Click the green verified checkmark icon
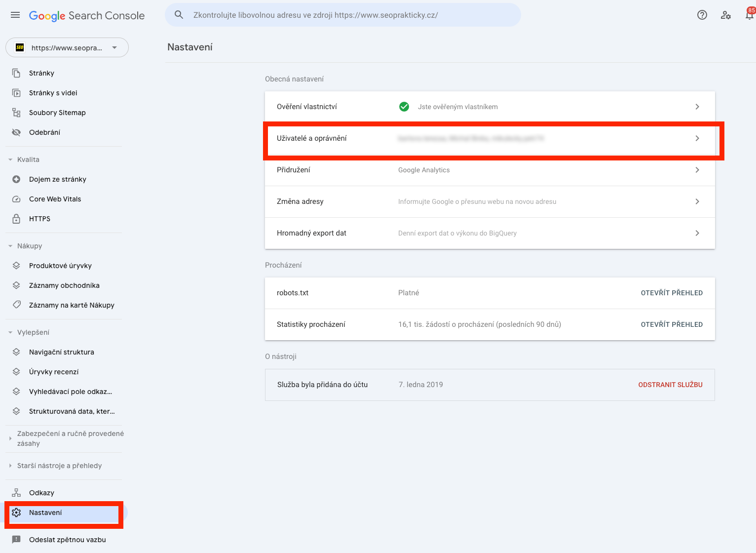 (404, 107)
